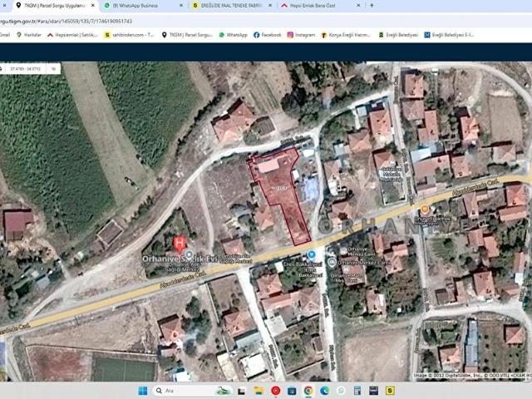
Task: Click the Orhaniye Sağlık Evi hospital marker
Action: (x=180, y=244)
